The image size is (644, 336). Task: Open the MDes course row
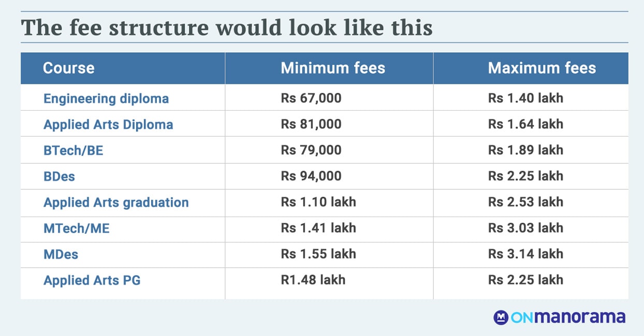(x=325, y=254)
